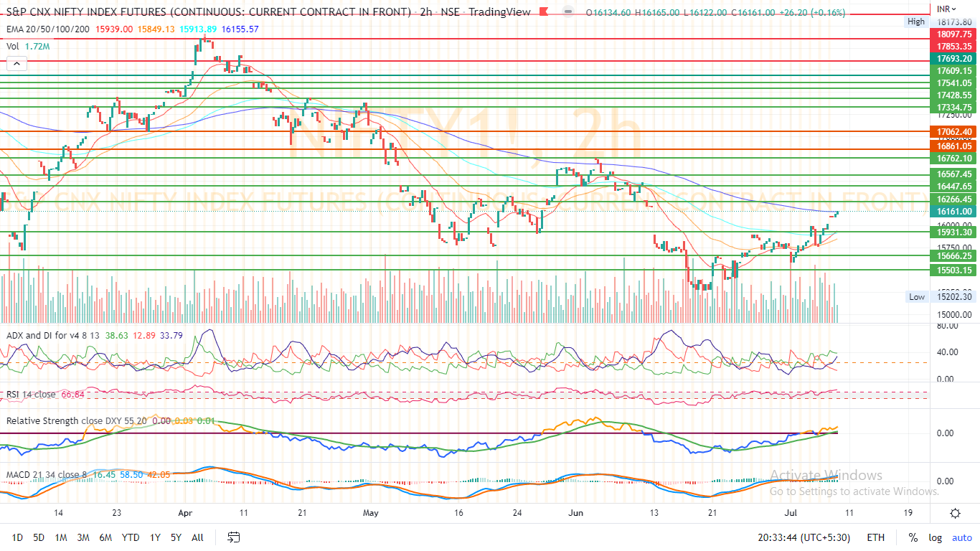Click the 15503.15 price label

tap(954, 270)
